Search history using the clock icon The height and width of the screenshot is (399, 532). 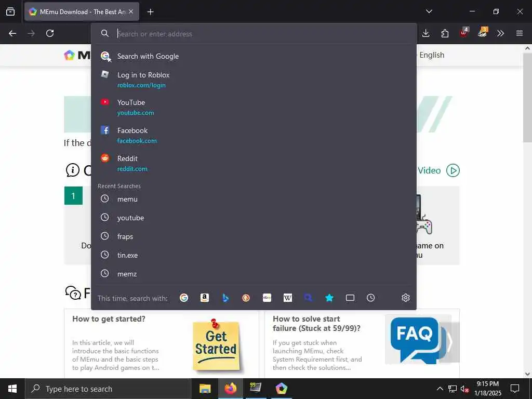coord(371,298)
